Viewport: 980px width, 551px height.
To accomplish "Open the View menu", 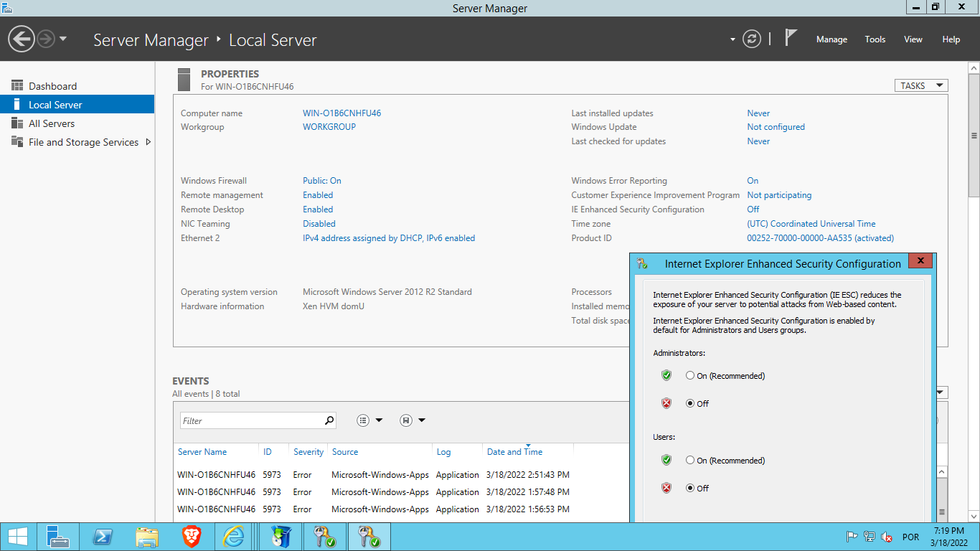I will click(x=913, y=39).
